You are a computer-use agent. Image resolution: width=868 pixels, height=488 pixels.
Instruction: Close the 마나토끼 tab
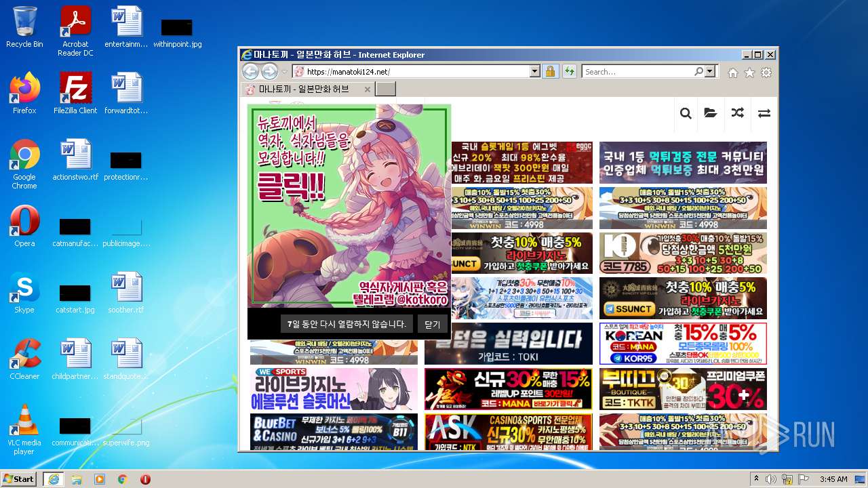pyautogui.click(x=368, y=89)
